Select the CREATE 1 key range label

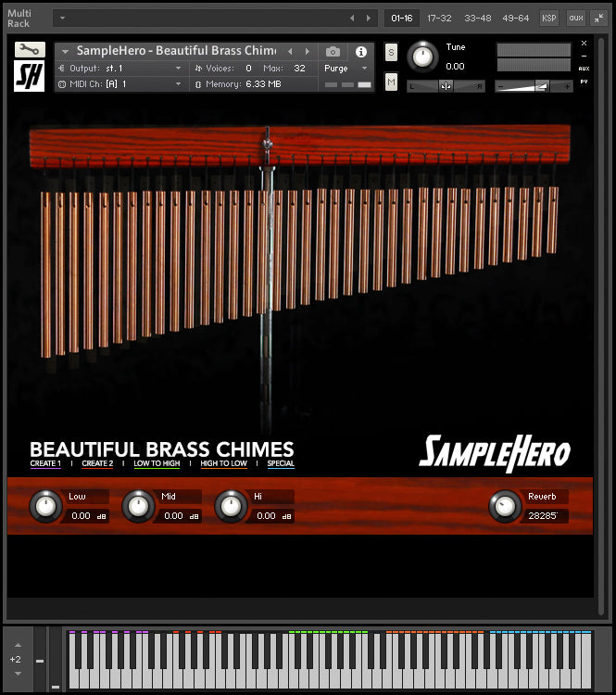coord(45,463)
